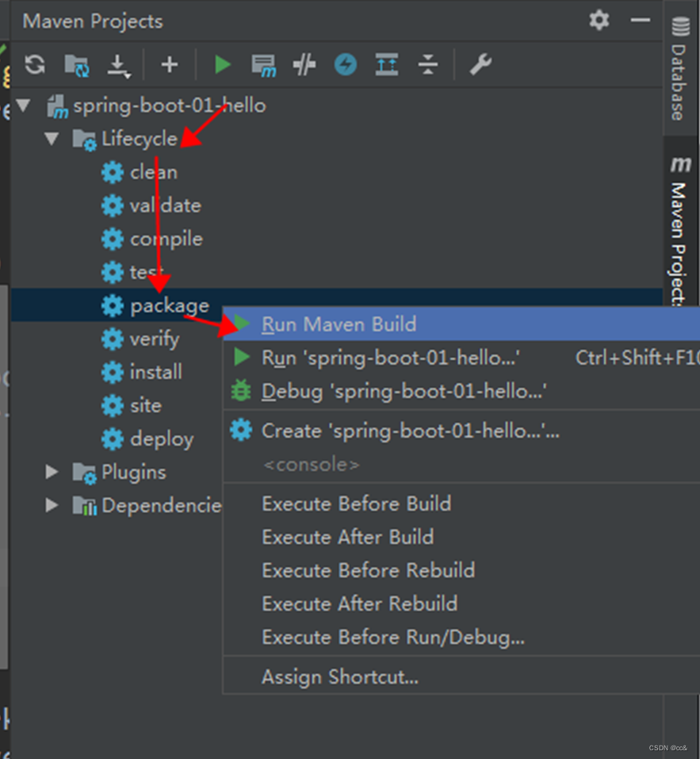Choose Run Maven Build from context menu
The height and width of the screenshot is (759, 700).
click(461, 324)
